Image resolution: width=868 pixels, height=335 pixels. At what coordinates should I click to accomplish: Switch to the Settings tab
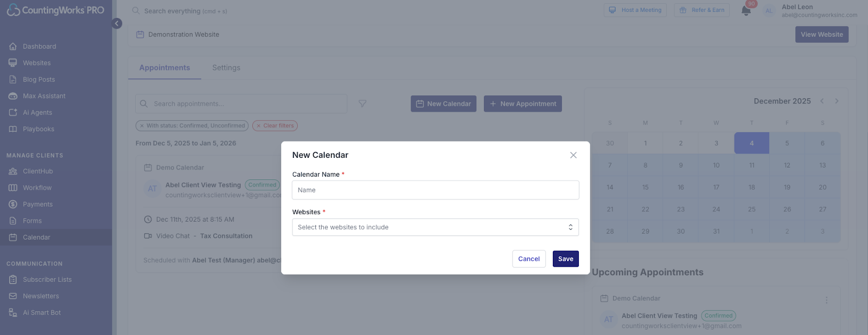pyautogui.click(x=226, y=68)
